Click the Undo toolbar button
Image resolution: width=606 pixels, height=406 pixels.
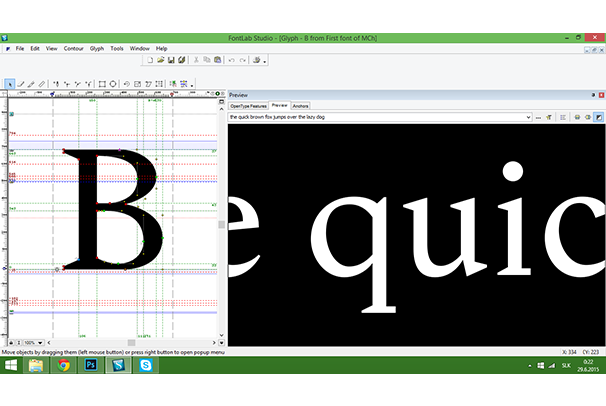coord(231,60)
